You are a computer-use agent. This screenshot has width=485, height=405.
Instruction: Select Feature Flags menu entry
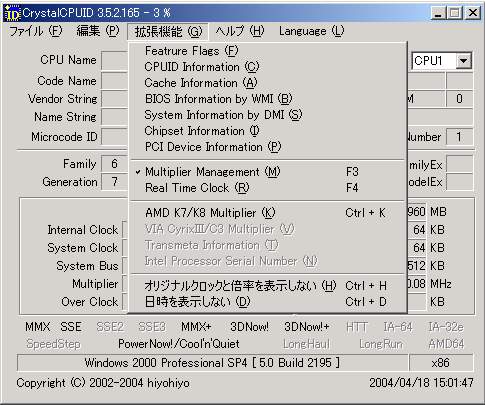pos(267,51)
